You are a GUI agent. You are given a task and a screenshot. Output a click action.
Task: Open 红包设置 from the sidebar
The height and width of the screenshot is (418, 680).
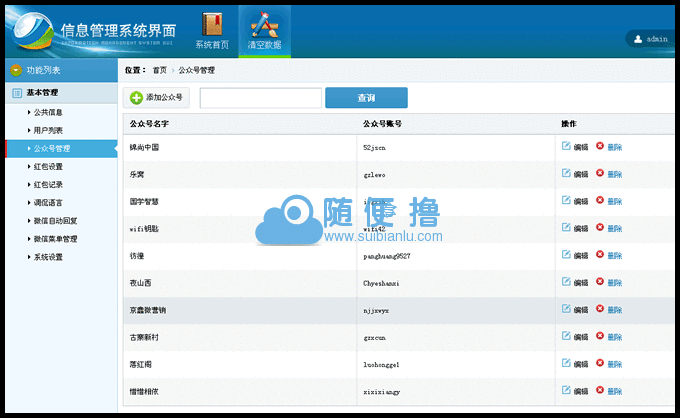(48, 167)
